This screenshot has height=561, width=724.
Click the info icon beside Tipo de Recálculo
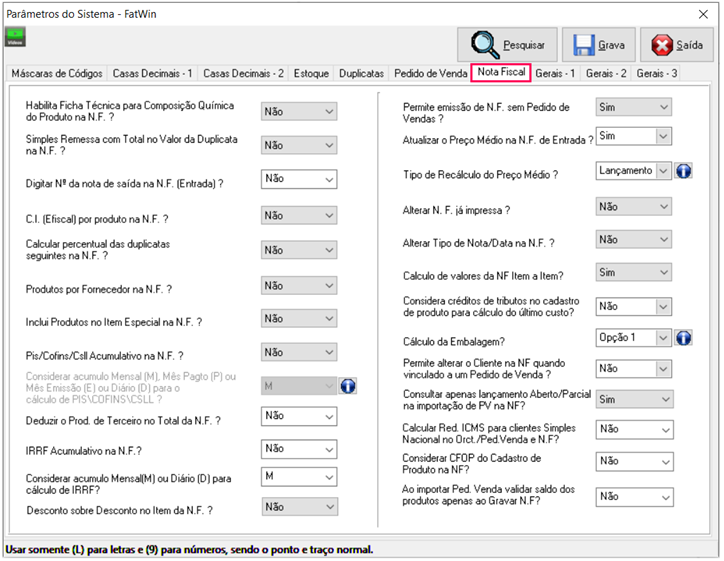pyautogui.click(x=684, y=172)
